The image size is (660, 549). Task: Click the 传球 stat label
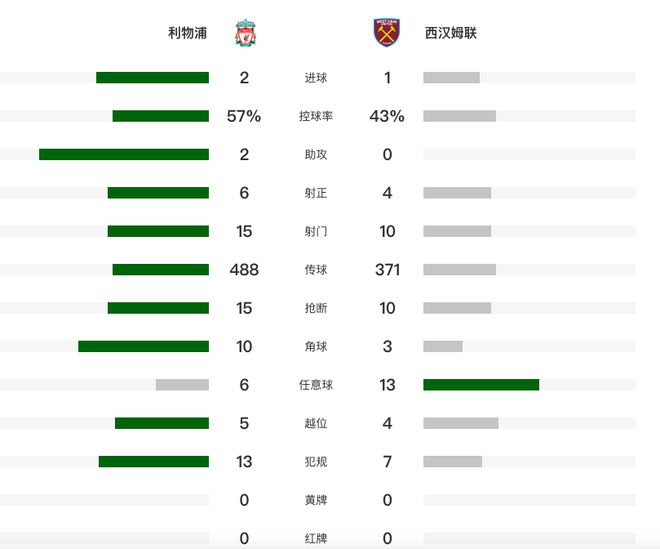click(316, 270)
